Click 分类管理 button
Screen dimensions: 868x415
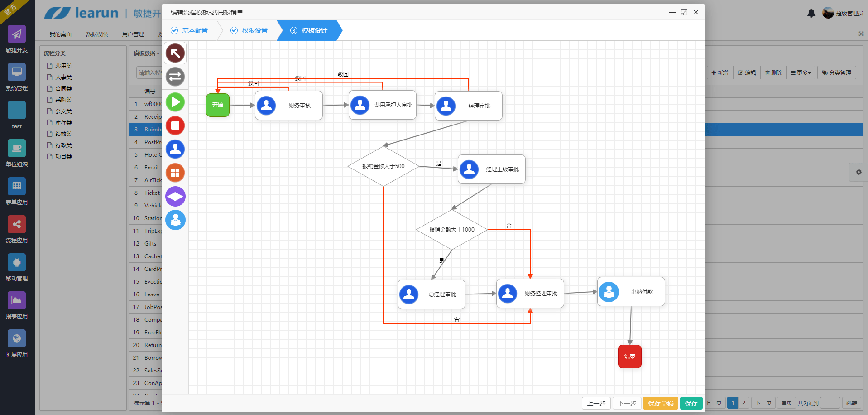[837, 72]
